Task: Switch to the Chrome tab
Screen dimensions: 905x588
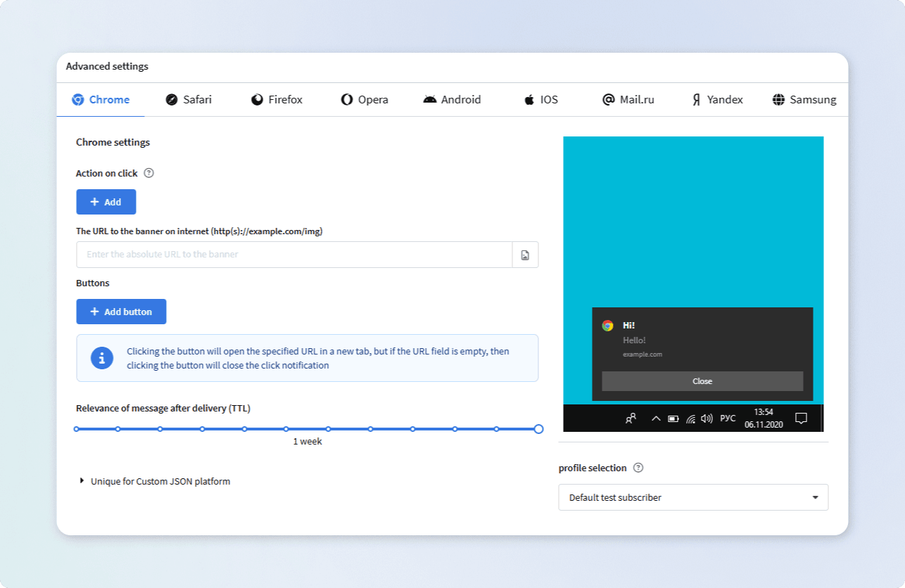Action: (x=101, y=100)
